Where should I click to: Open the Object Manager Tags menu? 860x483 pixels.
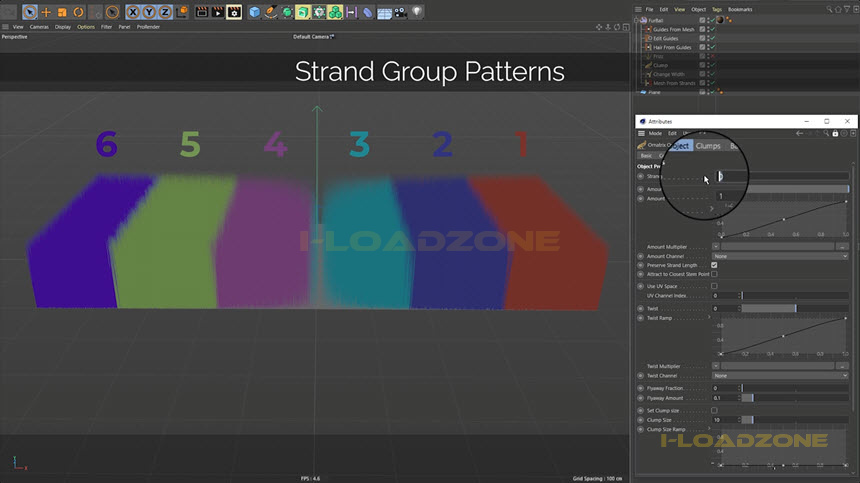pyautogui.click(x=717, y=9)
